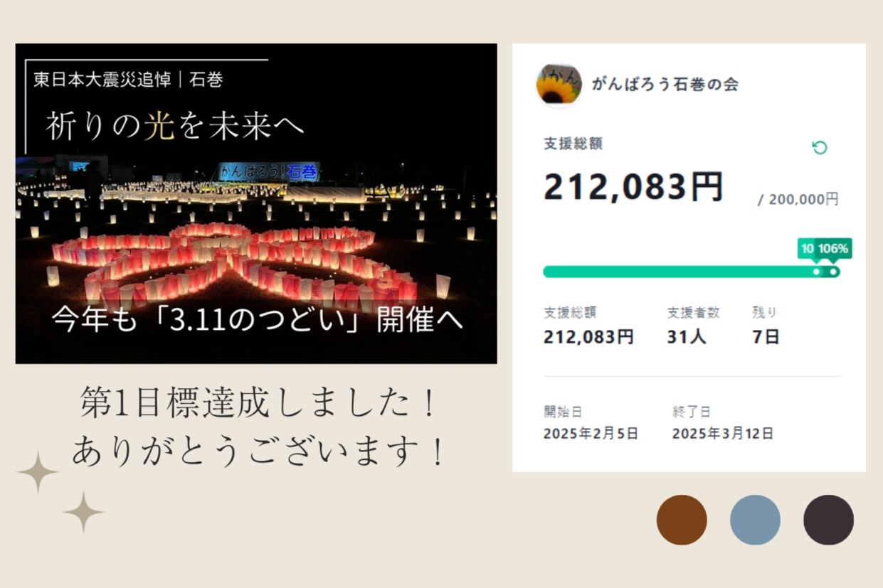
Task: Click the green progress bar
Action: [x=676, y=272]
